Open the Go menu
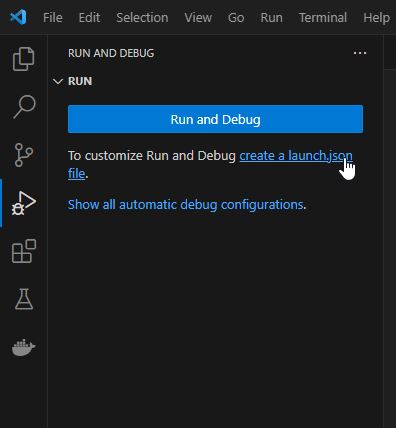Viewport: 396px width, 428px height. coord(236,17)
